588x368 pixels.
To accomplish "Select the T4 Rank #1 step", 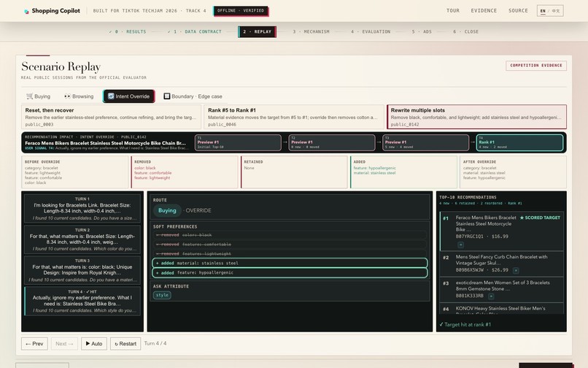I will pos(519,142).
